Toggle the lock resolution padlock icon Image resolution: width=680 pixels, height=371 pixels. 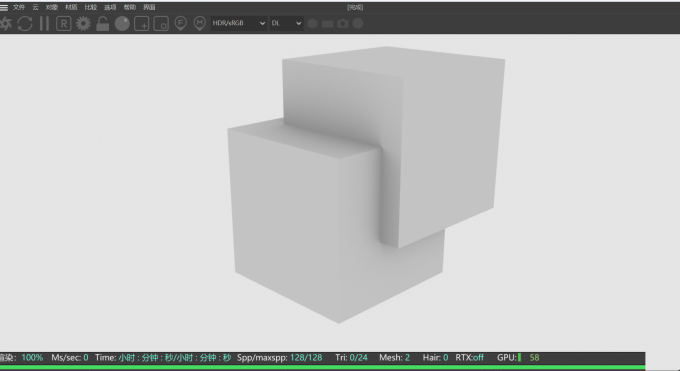102,23
